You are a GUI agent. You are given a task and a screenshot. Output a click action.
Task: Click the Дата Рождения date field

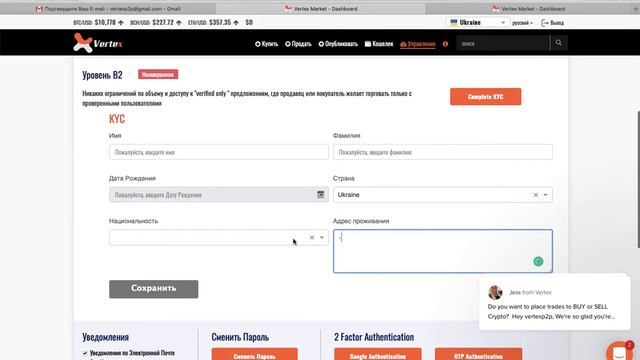218,195
